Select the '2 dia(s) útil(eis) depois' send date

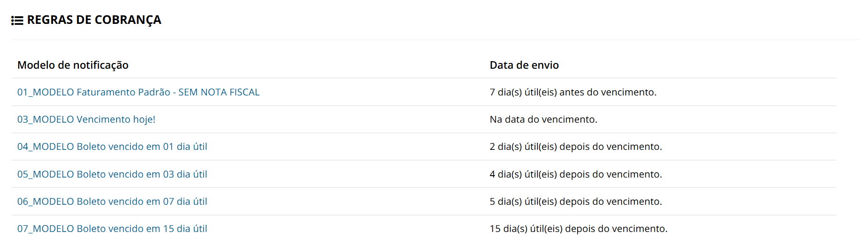click(x=576, y=147)
